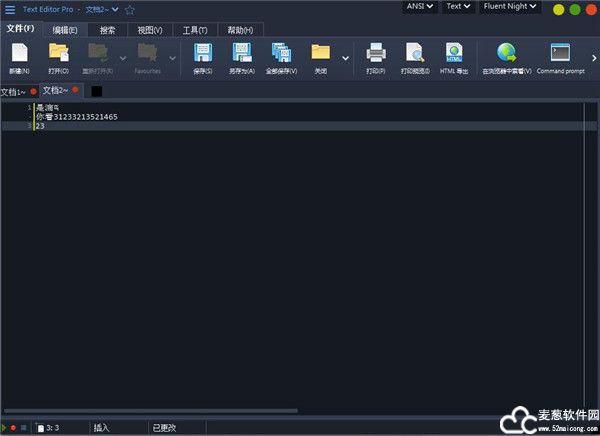Open 打印预览 (Print Preview)
The width and height of the screenshot is (600, 436).
[415, 54]
